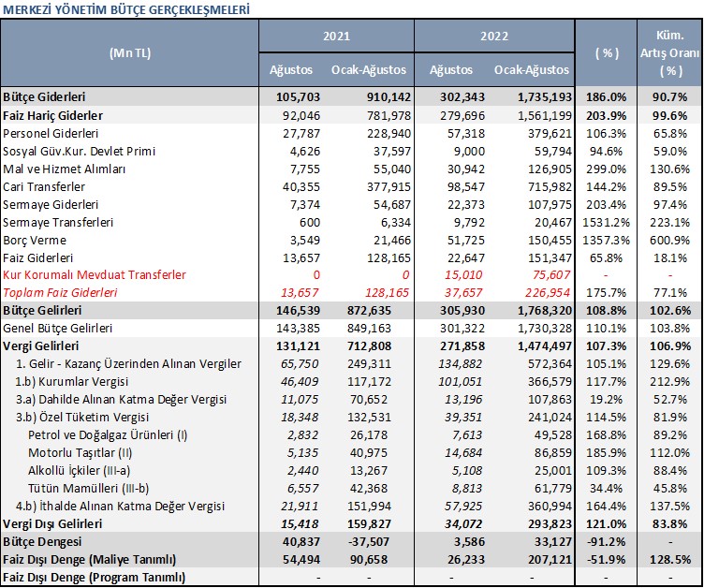Click the '293,823' cell
704x588 pixels.
pos(550,524)
